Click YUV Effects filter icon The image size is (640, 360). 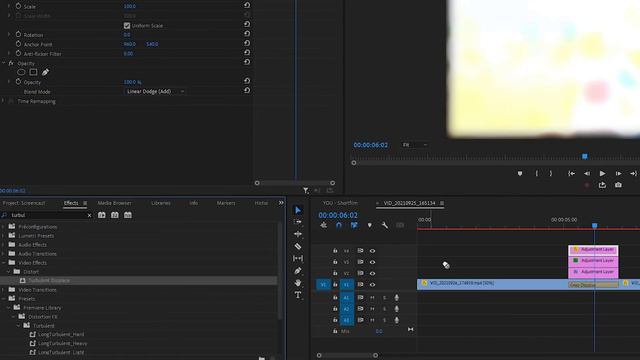tap(128, 215)
